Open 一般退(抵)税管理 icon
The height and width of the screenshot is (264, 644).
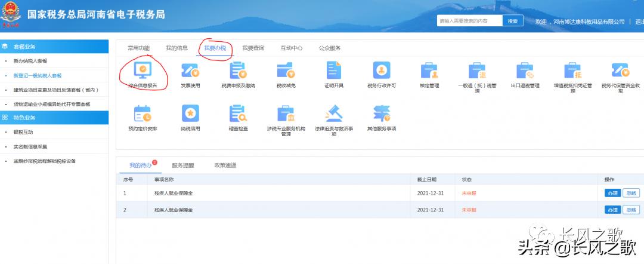(x=477, y=70)
